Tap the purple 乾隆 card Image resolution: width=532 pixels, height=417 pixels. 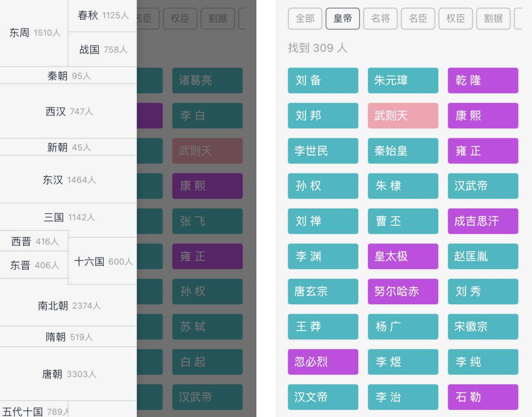pos(482,80)
